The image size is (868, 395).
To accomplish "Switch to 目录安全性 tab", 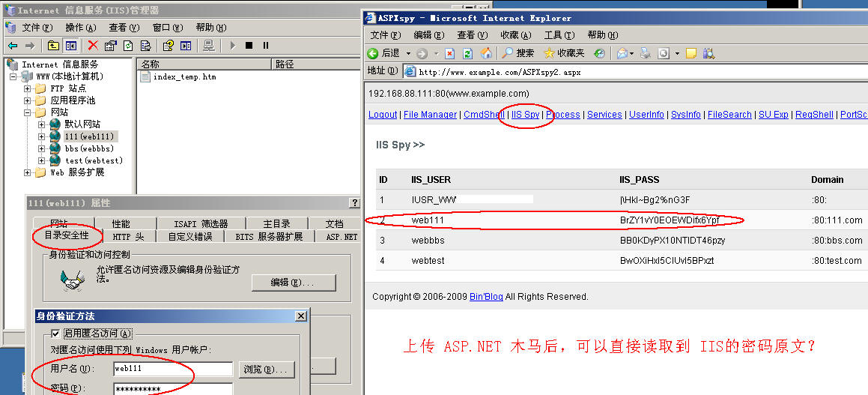I will pyautogui.click(x=67, y=235).
